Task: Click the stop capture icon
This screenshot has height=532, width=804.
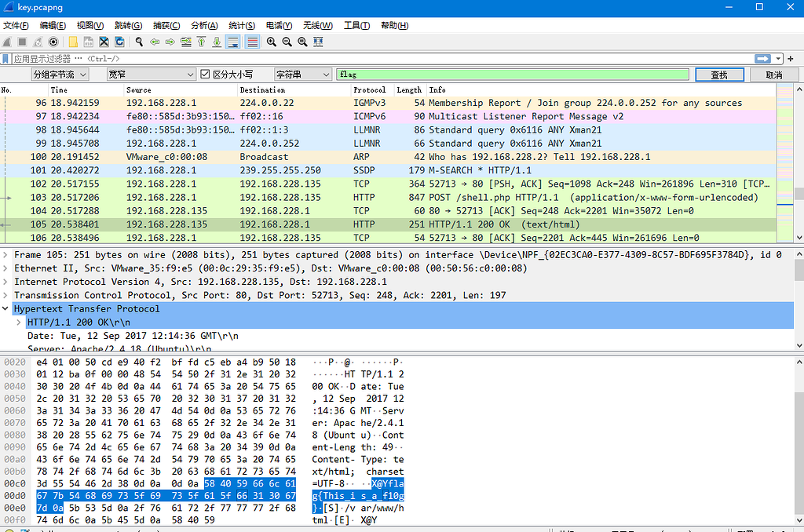Action: pyautogui.click(x=21, y=42)
